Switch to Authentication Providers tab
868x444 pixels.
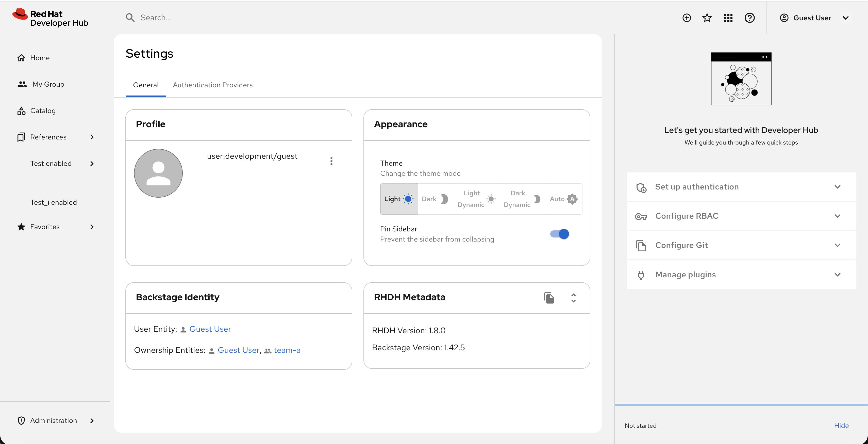coord(212,85)
